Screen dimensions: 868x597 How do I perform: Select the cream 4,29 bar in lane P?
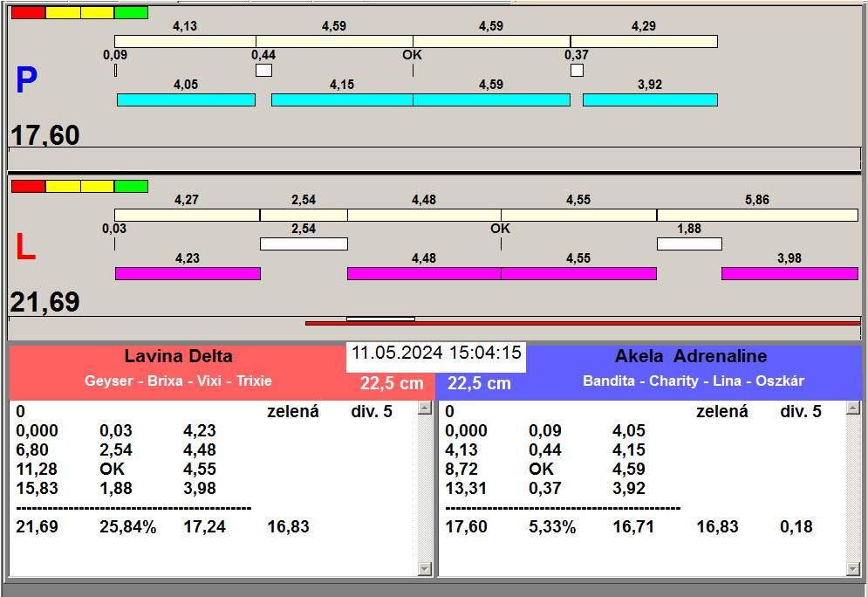coord(644,42)
